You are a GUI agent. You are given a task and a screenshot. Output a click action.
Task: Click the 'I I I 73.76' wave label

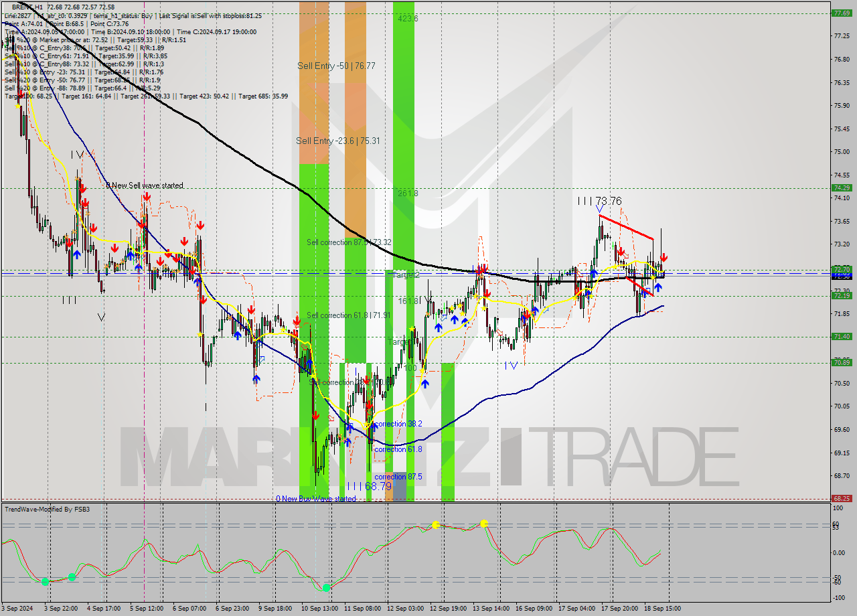[600, 201]
